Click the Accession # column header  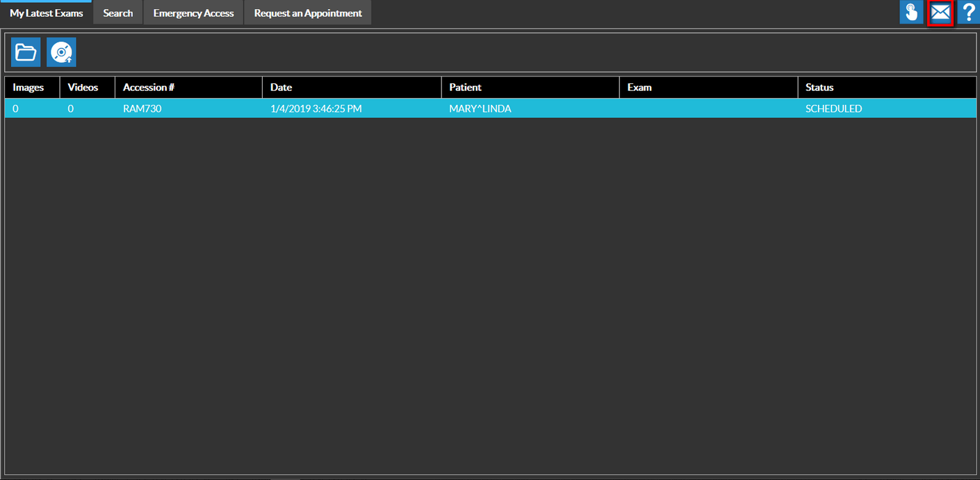pos(149,88)
